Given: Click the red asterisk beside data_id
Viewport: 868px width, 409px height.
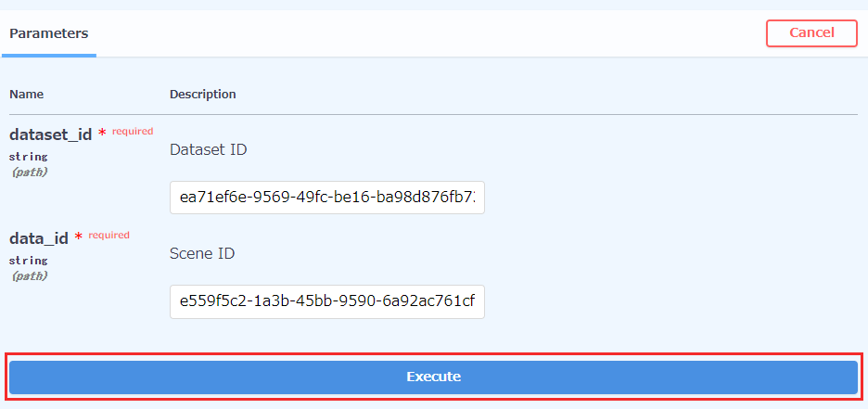Looking at the screenshot, I should [x=79, y=236].
